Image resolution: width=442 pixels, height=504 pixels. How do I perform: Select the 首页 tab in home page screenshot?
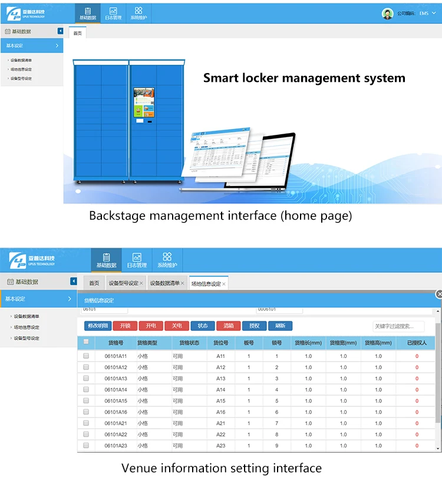point(78,33)
